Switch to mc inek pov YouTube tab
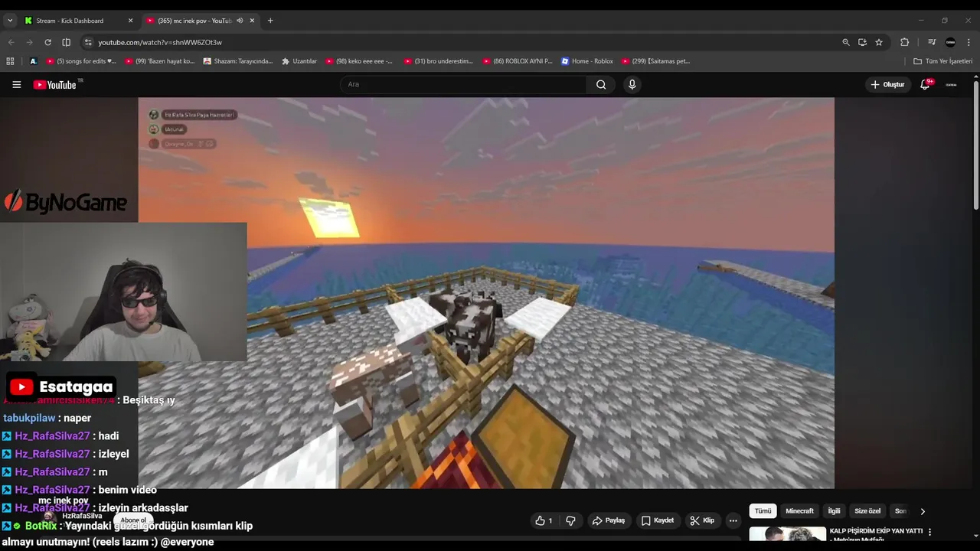This screenshot has height=551, width=980. tap(201, 21)
